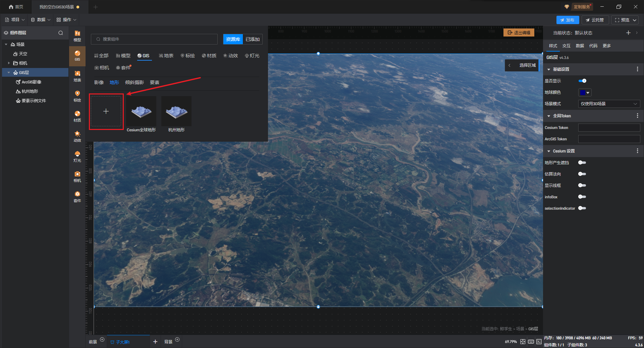
Task: Open the 标绘 component category in sidebar
Action: (77, 96)
